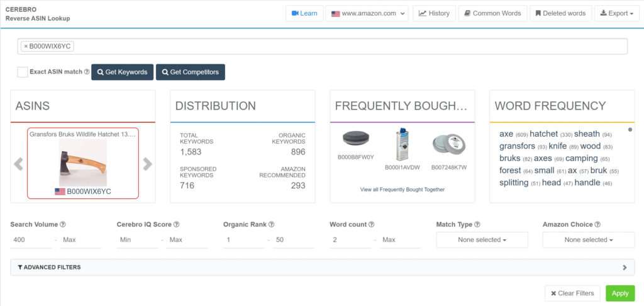Click the Search Volume minimum input field
The width and height of the screenshot is (644, 306).
click(x=31, y=240)
